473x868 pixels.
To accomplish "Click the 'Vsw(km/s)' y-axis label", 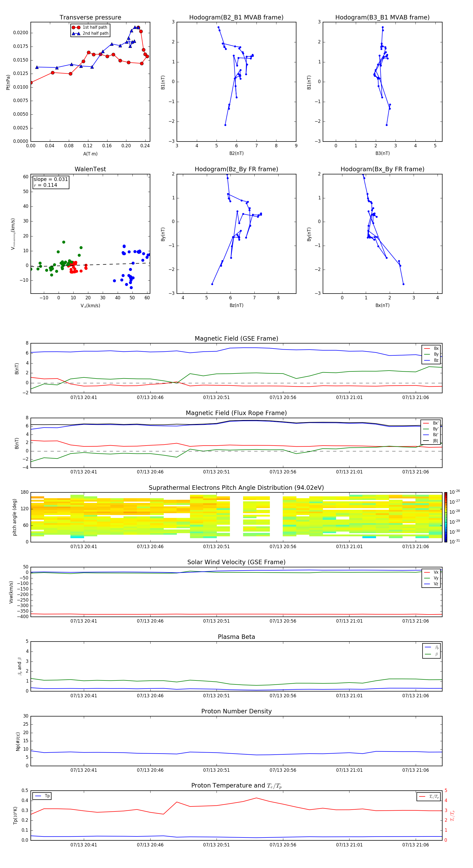I will click(x=11, y=592).
